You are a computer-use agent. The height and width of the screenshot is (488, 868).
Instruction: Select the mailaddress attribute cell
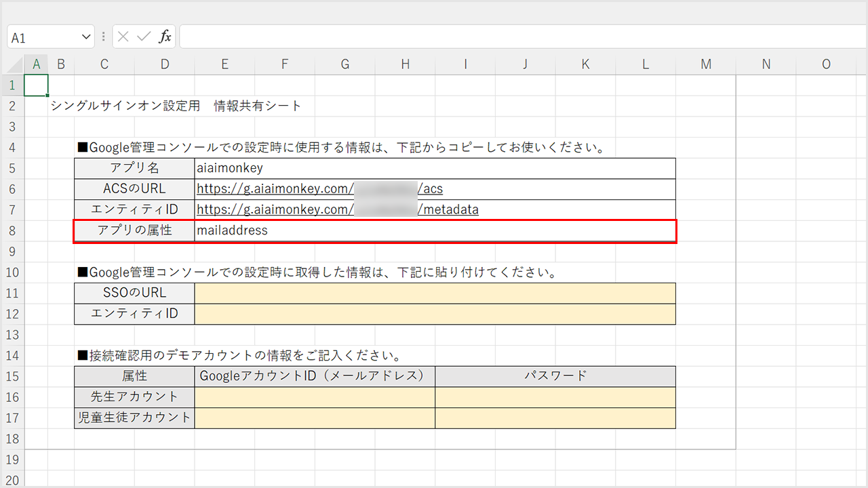(x=434, y=230)
